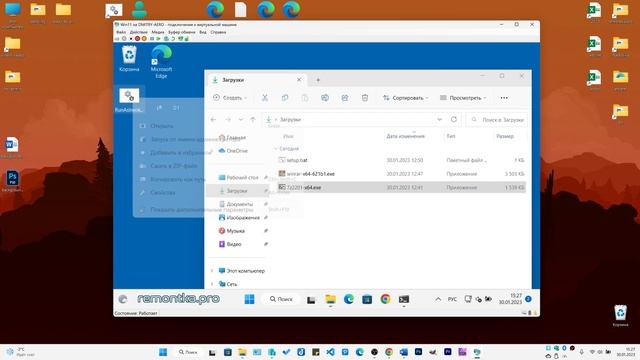
Task: Click the Paste icon in Explorer toolbar
Action: click(x=305, y=98)
